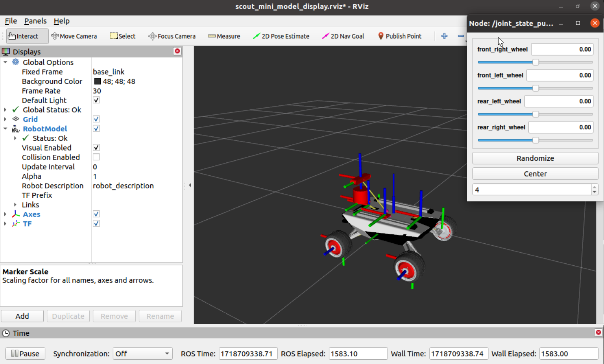Toggle the Grid display checkbox

click(96, 119)
